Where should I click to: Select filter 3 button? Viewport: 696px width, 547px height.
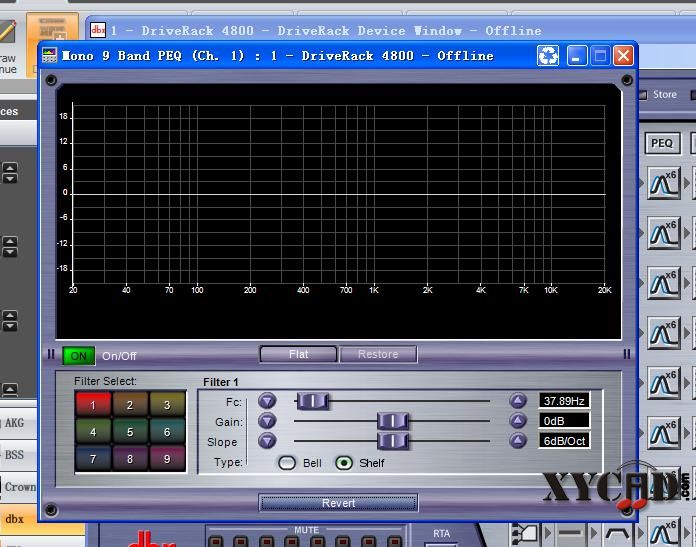(x=167, y=404)
